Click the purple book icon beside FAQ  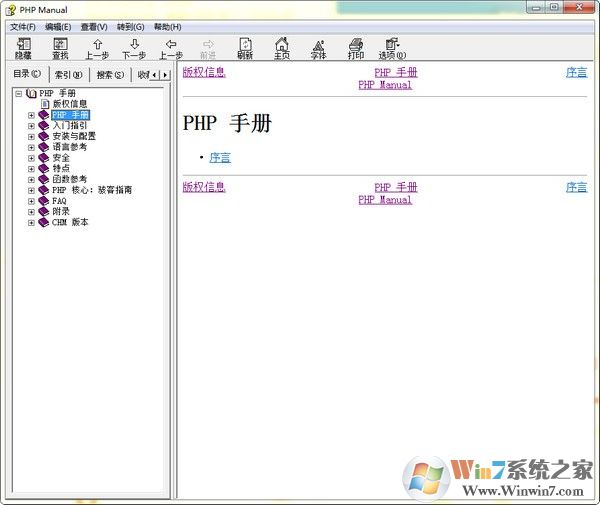pyautogui.click(x=44, y=200)
